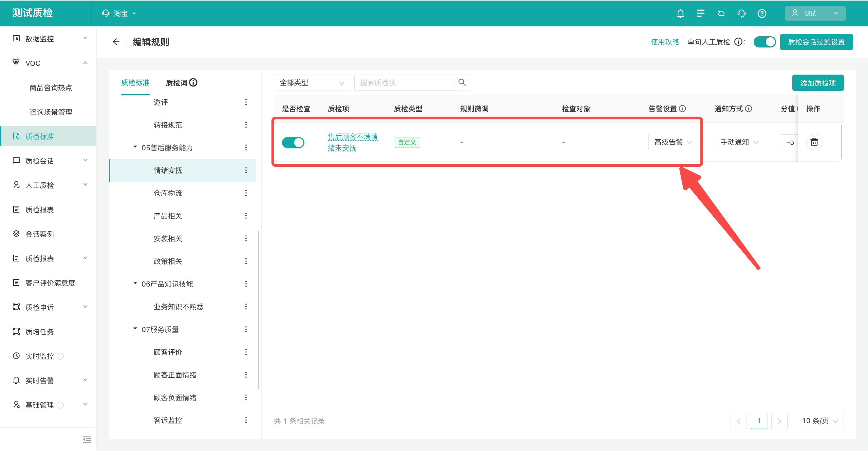Open more options for 顾客评价
The height and width of the screenshot is (451, 868).
[246, 352]
